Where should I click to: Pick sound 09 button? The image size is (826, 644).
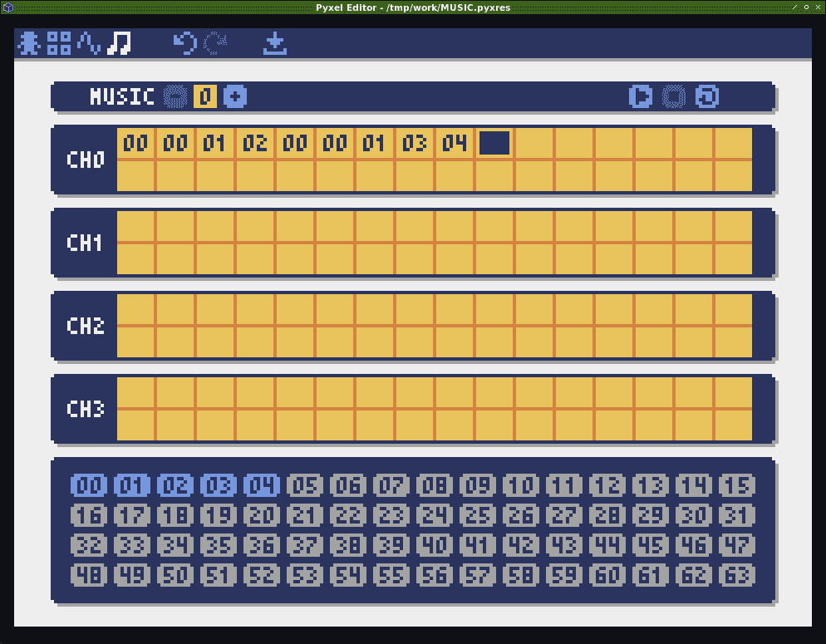pos(478,485)
